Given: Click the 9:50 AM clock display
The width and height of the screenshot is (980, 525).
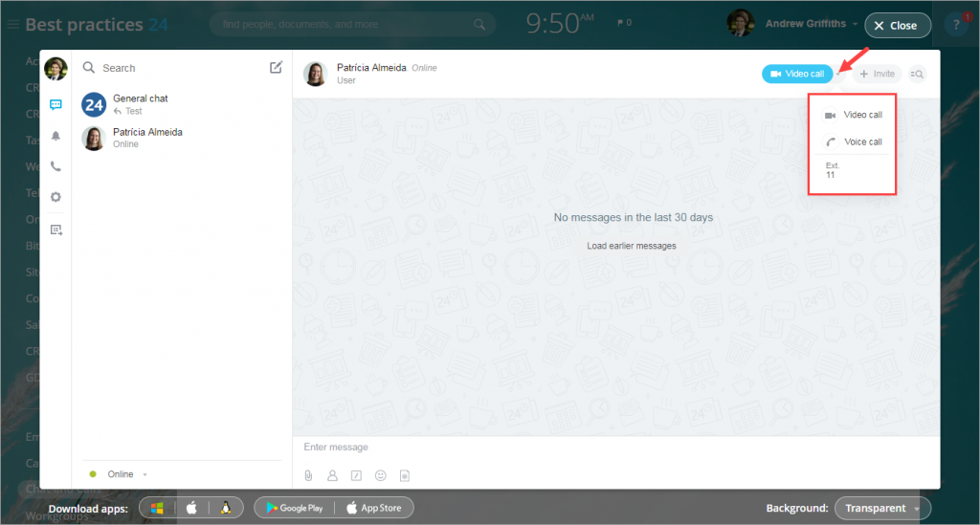Looking at the screenshot, I should click(x=560, y=24).
